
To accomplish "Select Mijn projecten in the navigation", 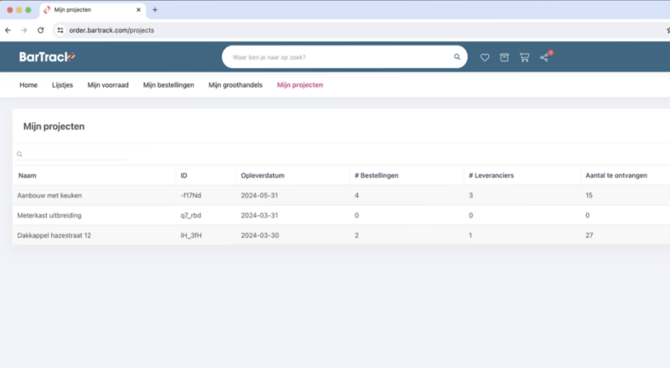I will tap(300, 85).
